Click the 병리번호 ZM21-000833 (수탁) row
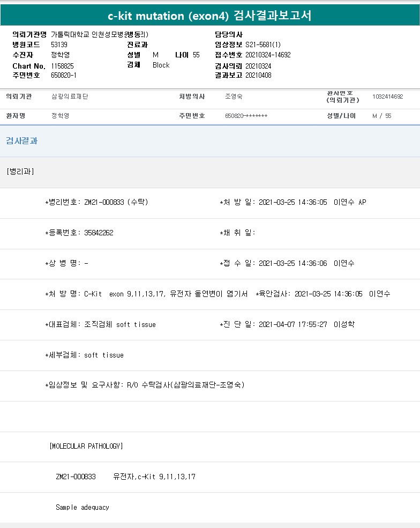This screenshot has height=528, width=420. (96, 202)
